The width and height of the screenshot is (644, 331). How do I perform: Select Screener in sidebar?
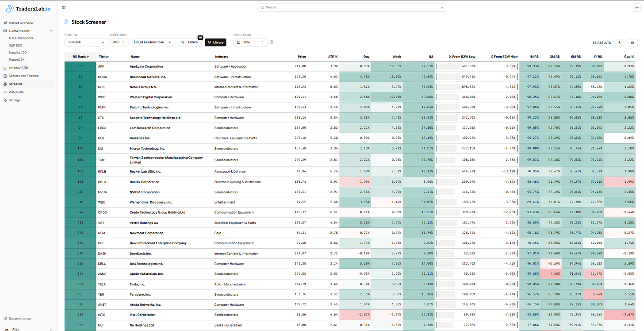coord(28,84)
